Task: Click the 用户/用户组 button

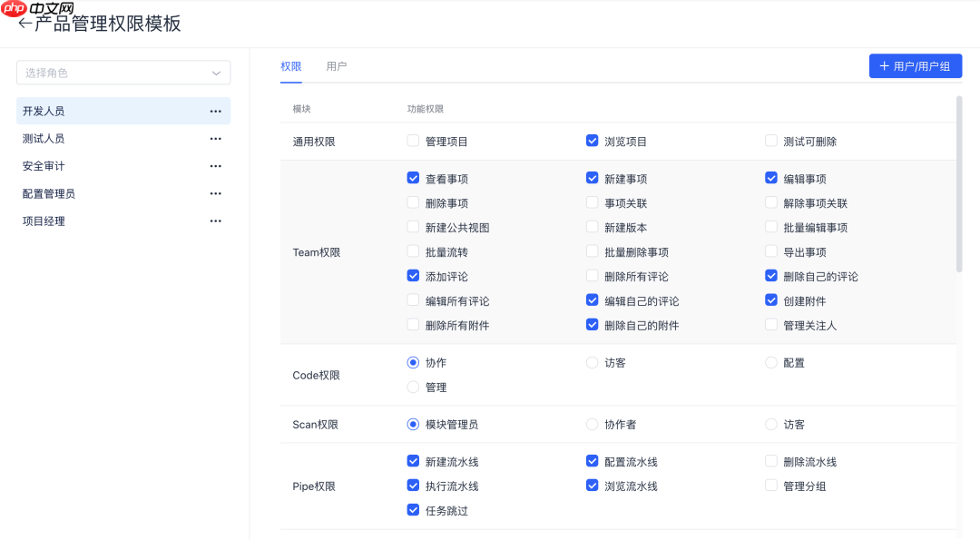Action: click(916, 65)
